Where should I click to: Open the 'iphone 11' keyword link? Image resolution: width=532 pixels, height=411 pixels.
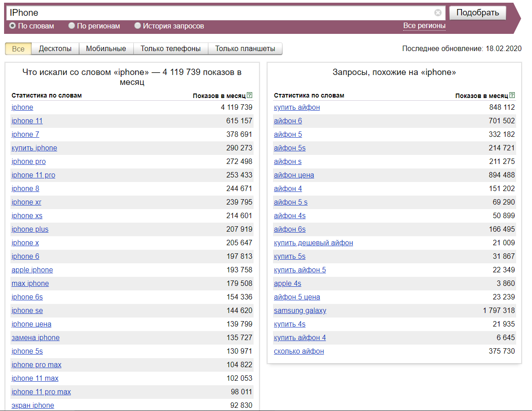click(27, 121)
